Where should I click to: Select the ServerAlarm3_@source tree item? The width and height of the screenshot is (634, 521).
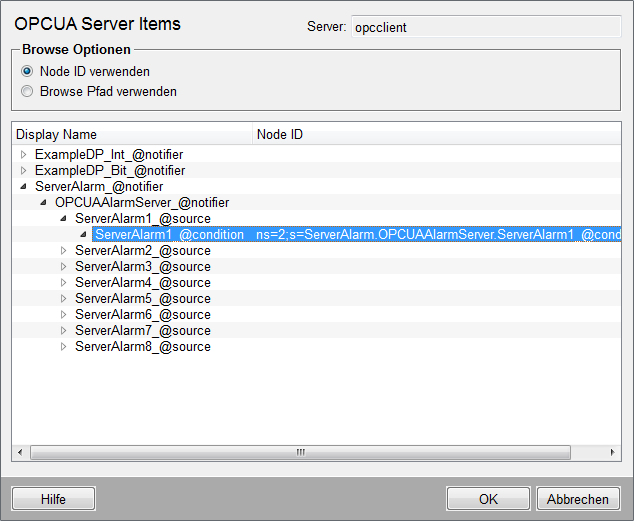(x=143, y=267)
